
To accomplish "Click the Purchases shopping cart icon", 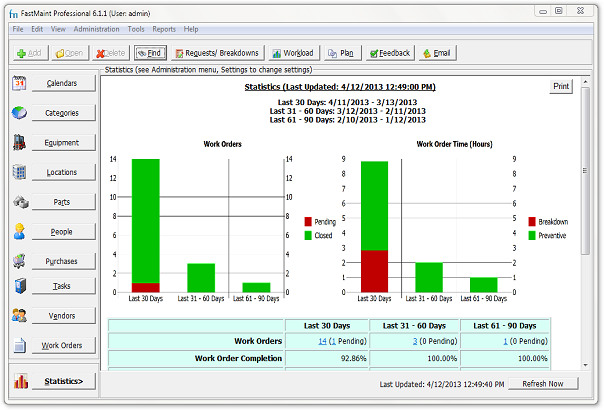I will pos(19,261).
